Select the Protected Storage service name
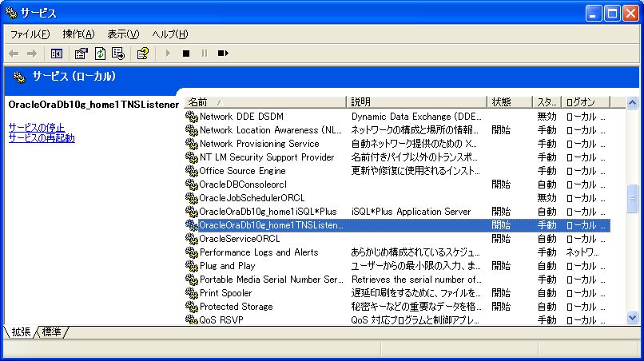This screenshot has width=644, height=361. [x=237, y=307]
